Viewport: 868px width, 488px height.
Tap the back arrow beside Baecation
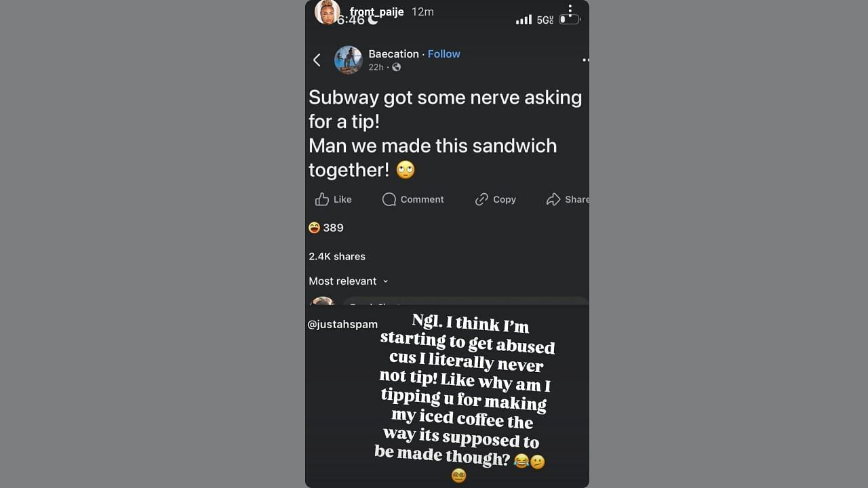(x=317, y=60)
